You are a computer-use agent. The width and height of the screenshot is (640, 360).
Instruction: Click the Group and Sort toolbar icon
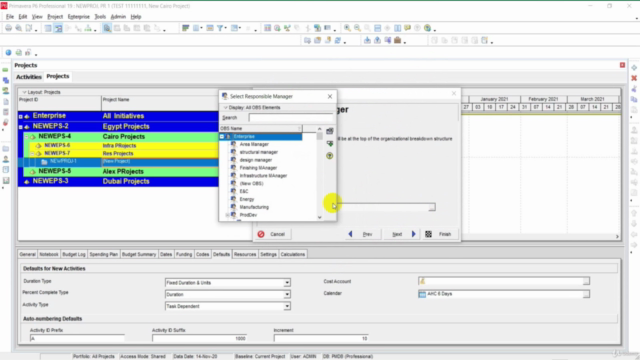pyautogui.click(x=235, y=28)
